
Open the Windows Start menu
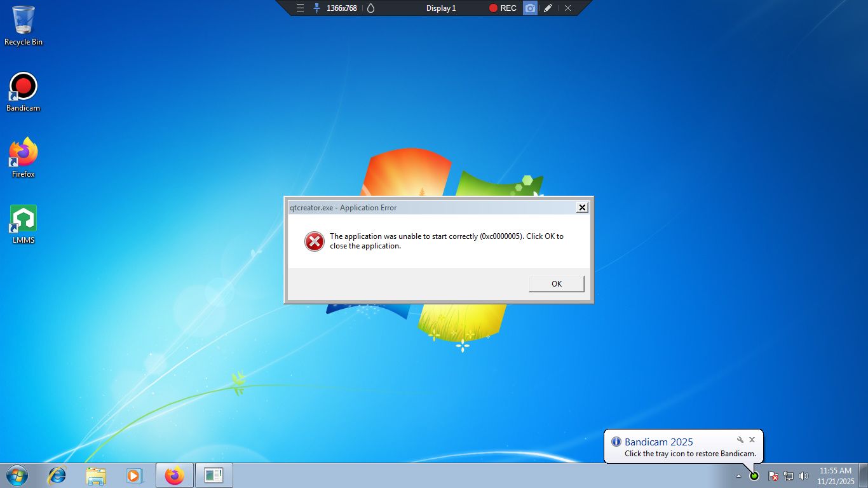(x=17, y=475)
